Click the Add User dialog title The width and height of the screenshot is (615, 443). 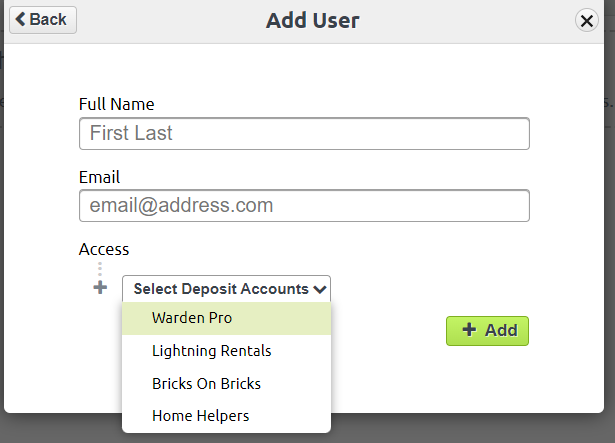pyautogui.click(x=313, y=20)
